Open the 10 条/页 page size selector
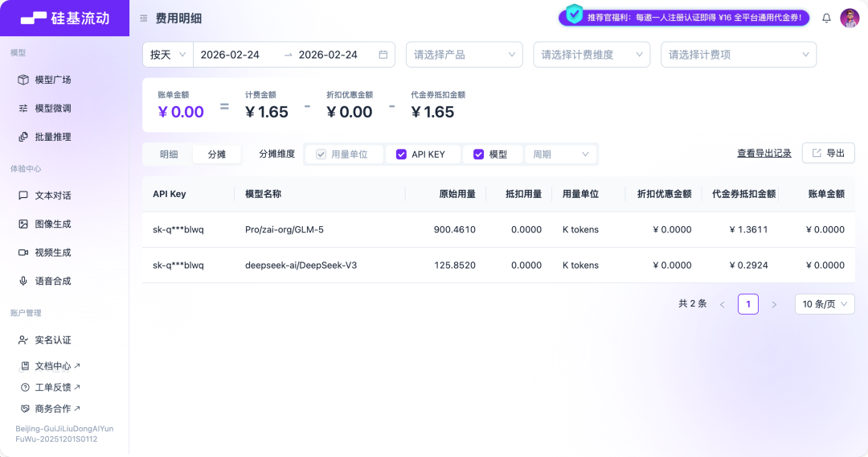This screenshot has height=457, width=868. pos(825,304)
